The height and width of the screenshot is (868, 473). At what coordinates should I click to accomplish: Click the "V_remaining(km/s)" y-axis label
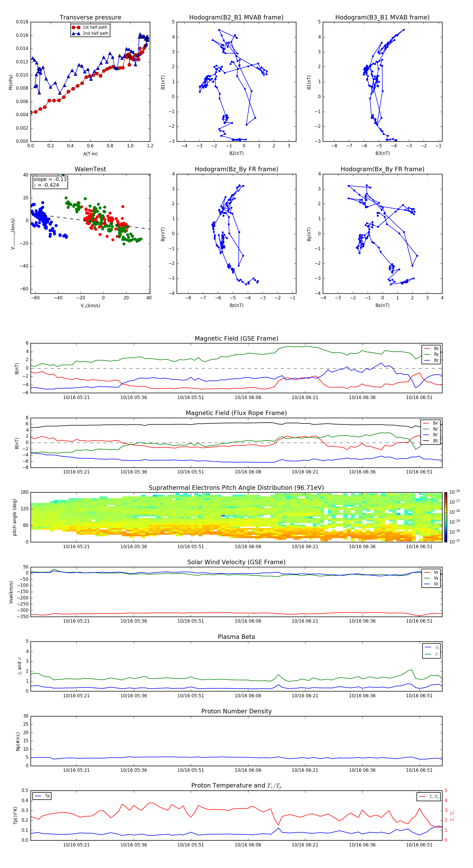click(x=13, y=234)
